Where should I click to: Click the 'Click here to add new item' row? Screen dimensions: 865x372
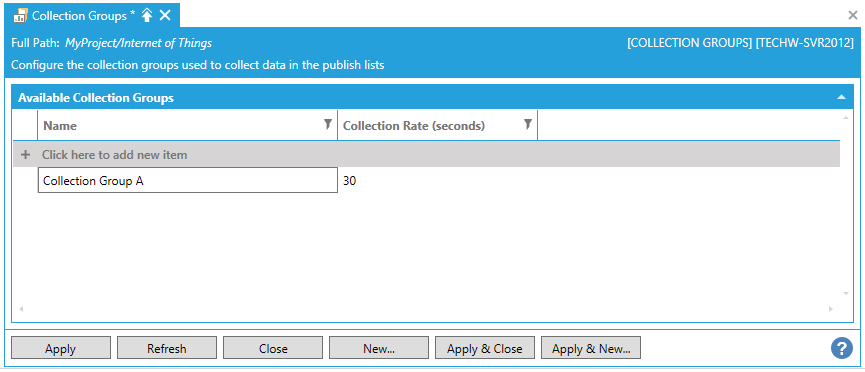426,155
